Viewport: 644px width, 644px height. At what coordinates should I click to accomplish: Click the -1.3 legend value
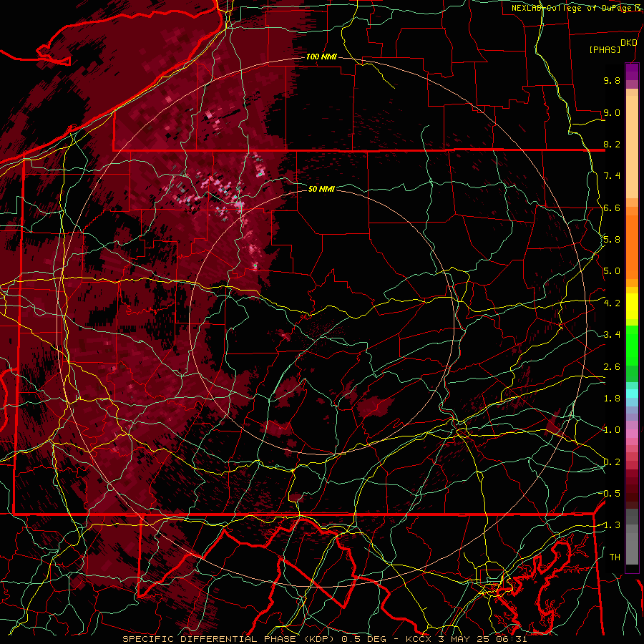coord(611,525)
